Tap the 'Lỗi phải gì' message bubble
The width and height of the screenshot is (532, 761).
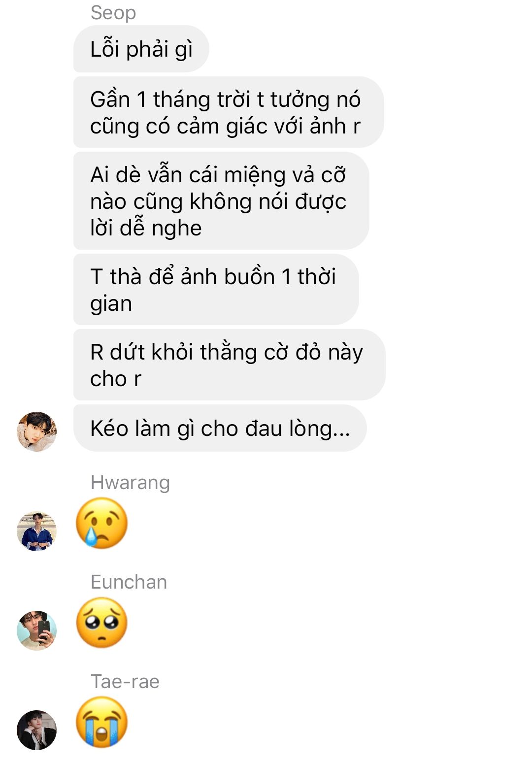coord(141,49)
